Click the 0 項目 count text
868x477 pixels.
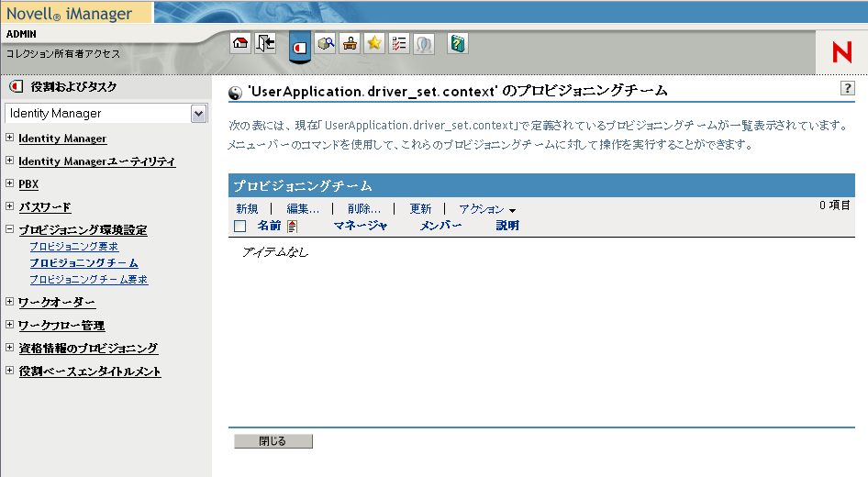pyautogui.click(x=835, y=205)
